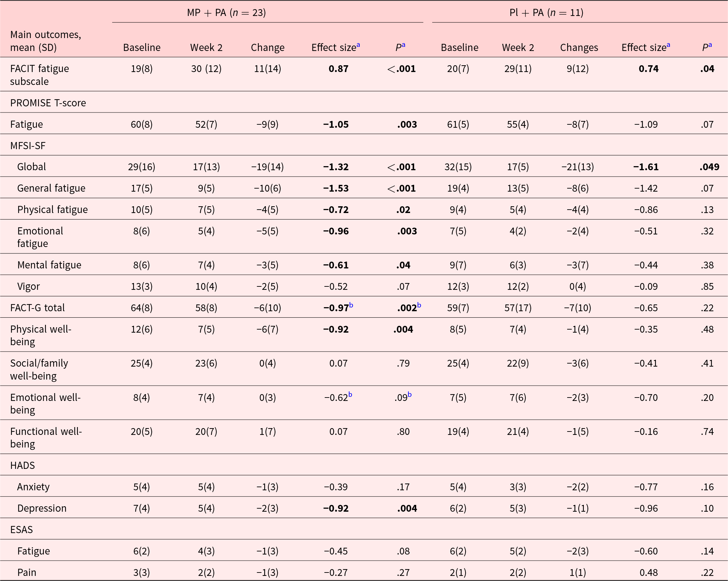Click the 'FACIT fatigue subscale' row label
The image size is (728, 581).
[39, 75]
